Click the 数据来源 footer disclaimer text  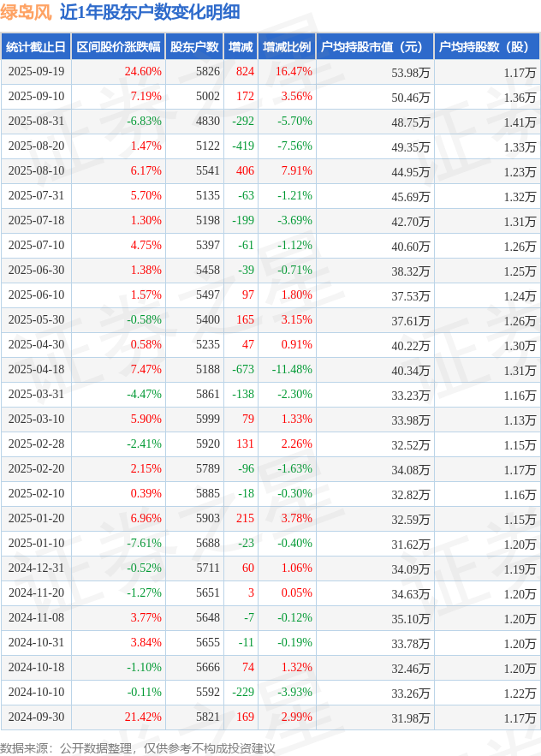[x=138, y=747]
